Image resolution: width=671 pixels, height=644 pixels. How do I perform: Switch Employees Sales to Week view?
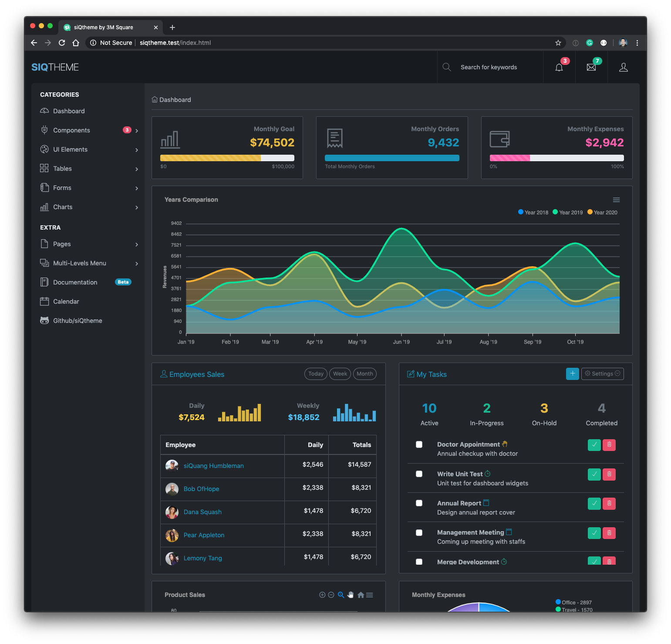coord(340,374)
